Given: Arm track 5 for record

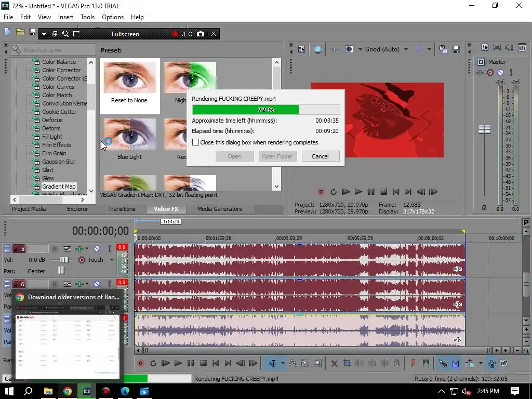Looking at the screenshot, I should click(x=54, y=249).
